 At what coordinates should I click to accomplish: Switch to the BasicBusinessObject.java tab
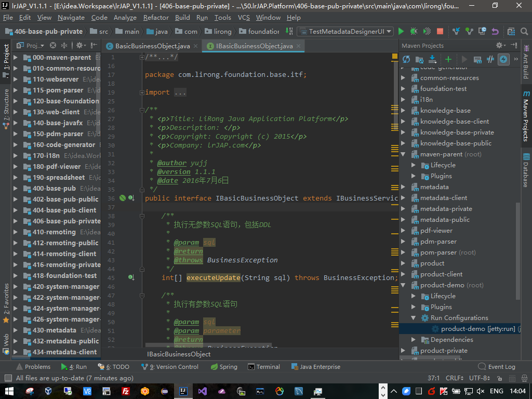(152, 46)
